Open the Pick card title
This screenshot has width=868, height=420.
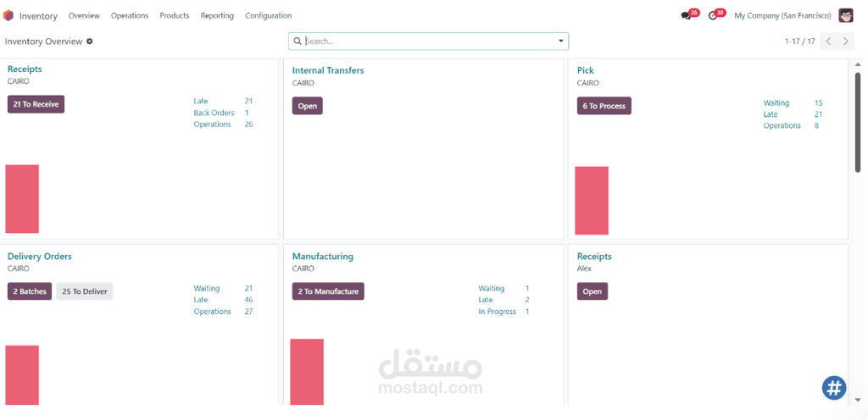point(585,71)
